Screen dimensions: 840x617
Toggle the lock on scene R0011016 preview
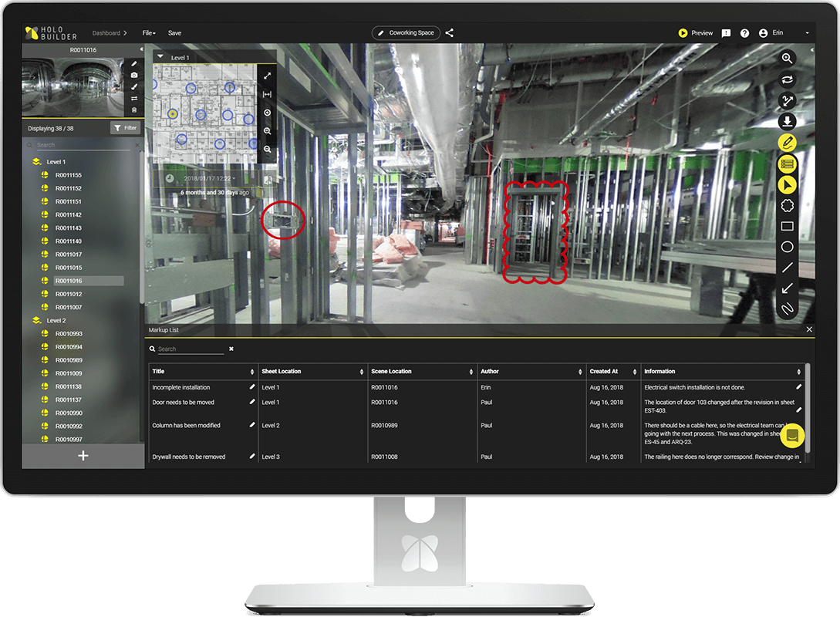point(133,110)
